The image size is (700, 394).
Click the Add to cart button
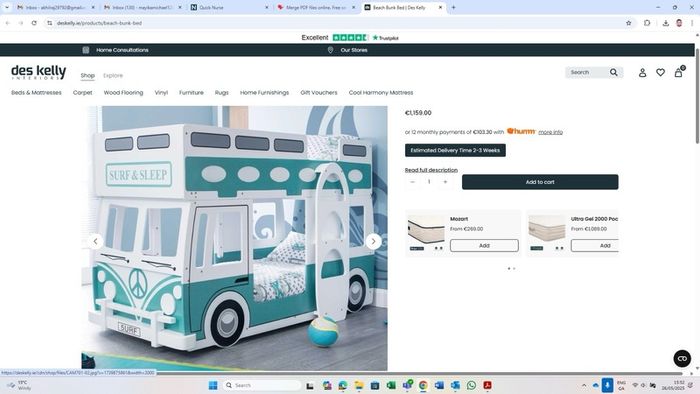point(540,182)
